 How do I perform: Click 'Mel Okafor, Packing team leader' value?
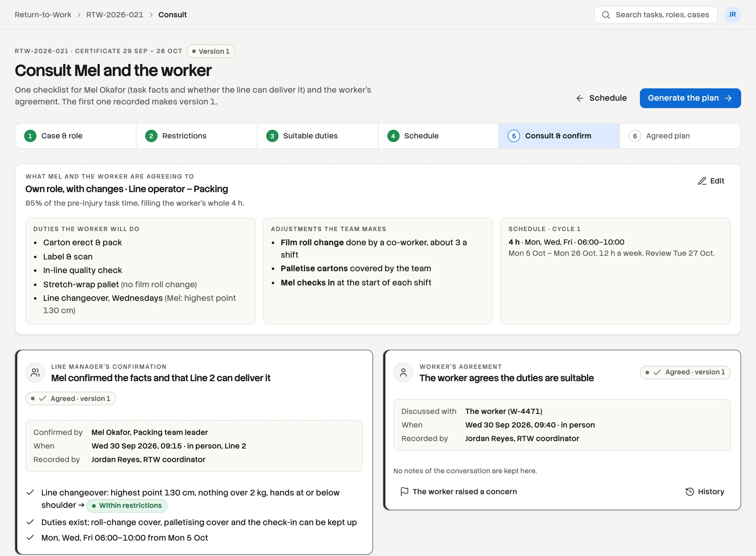(x=149, y=432)
